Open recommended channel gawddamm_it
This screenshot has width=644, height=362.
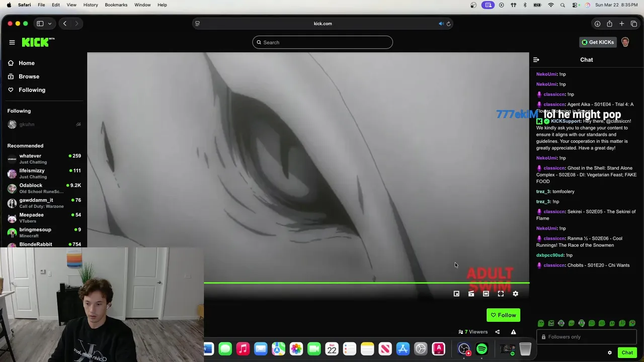(44, 203)
